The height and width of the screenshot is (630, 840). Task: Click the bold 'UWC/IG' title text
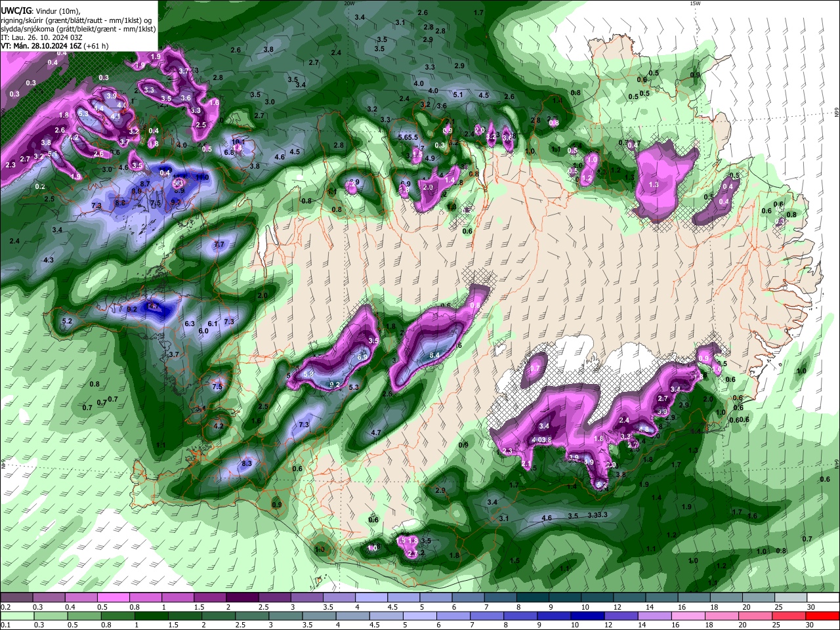[x=16, y=11]
